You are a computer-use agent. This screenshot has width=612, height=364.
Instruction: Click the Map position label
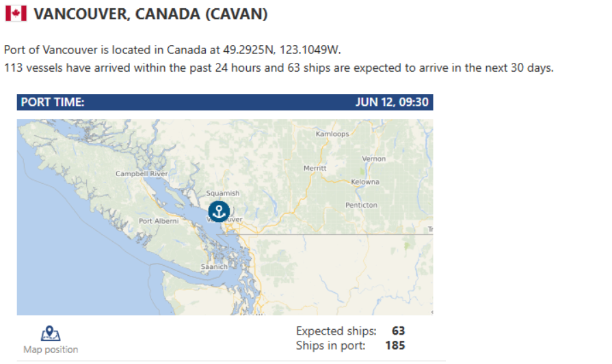(51, 350)
